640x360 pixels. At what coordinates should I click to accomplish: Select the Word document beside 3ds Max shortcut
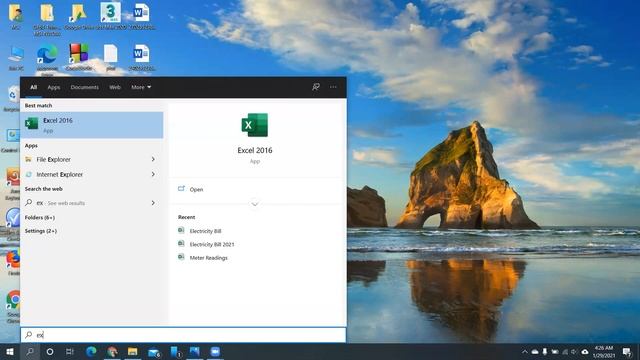(x=142, y=16)
